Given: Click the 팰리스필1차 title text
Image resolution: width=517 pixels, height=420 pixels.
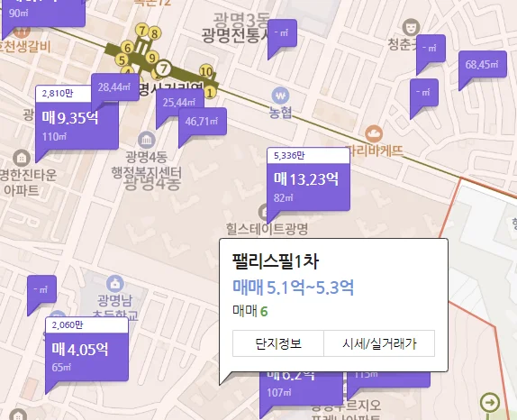Looking at the screenshot, I should coord(276,261).
